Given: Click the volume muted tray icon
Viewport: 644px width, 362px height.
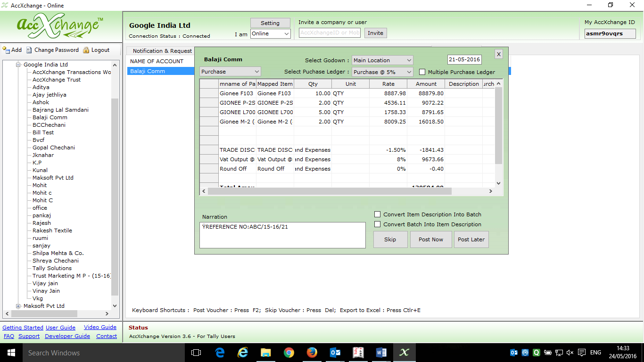Looking at the screenshot, I should pos(570,353).
